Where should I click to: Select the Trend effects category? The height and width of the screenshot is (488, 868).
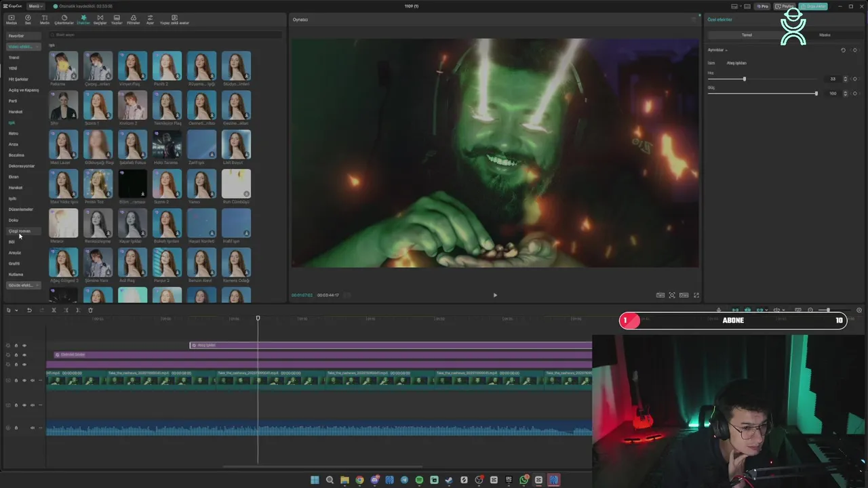coord(14,58)
